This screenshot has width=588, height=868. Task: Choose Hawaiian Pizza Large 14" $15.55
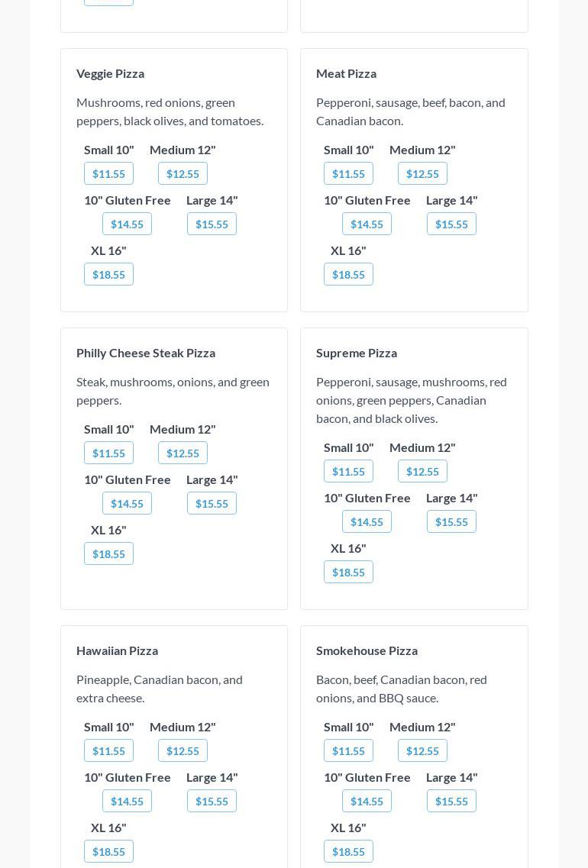pos(212,801)
